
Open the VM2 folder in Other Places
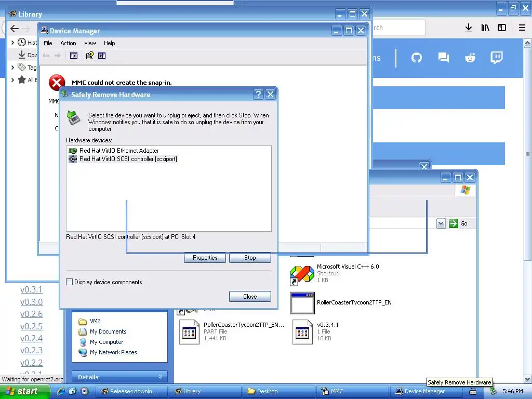[x=89, y=321]
